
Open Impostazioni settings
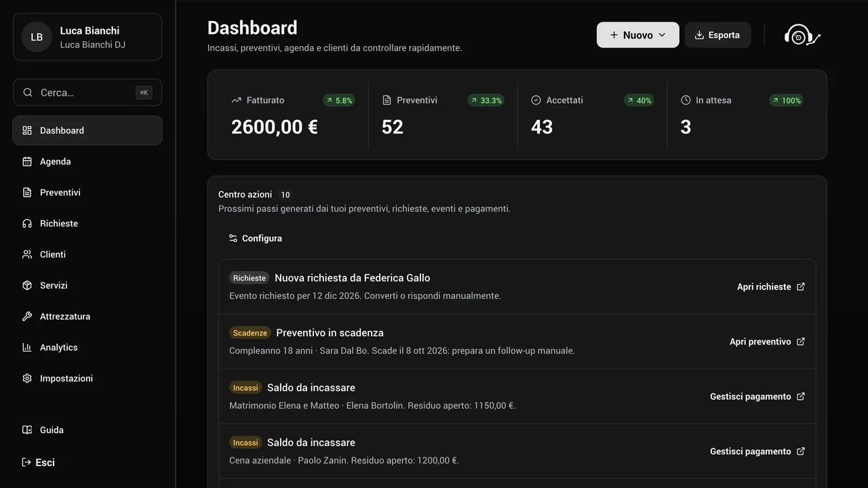(x=87, y=378)
